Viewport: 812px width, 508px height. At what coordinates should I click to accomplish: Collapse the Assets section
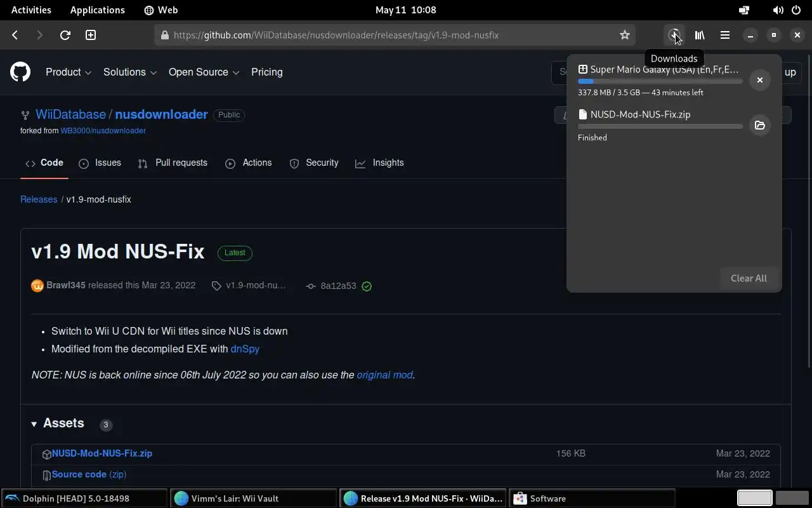(x=58, y=423)
